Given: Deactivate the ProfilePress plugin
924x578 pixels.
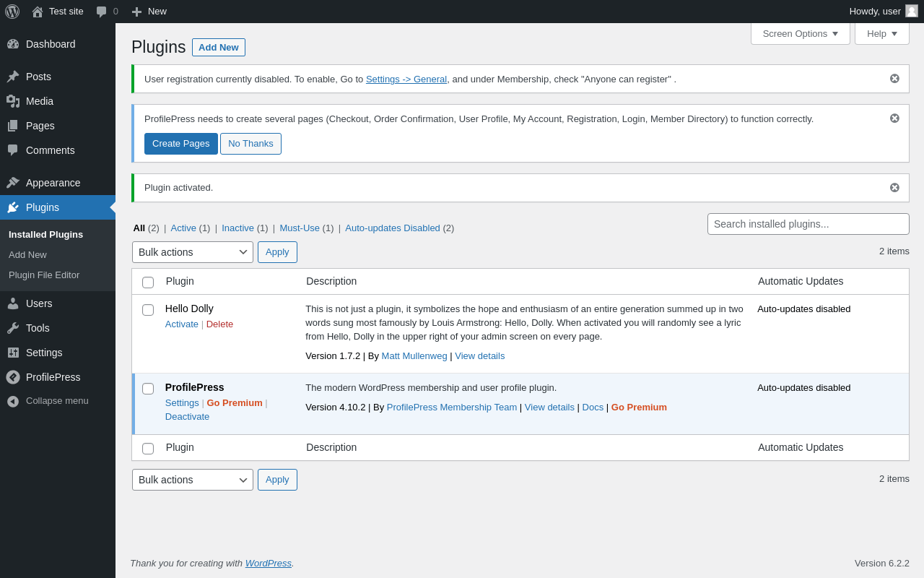Looking at the screenshot, I should pos(187,417).
